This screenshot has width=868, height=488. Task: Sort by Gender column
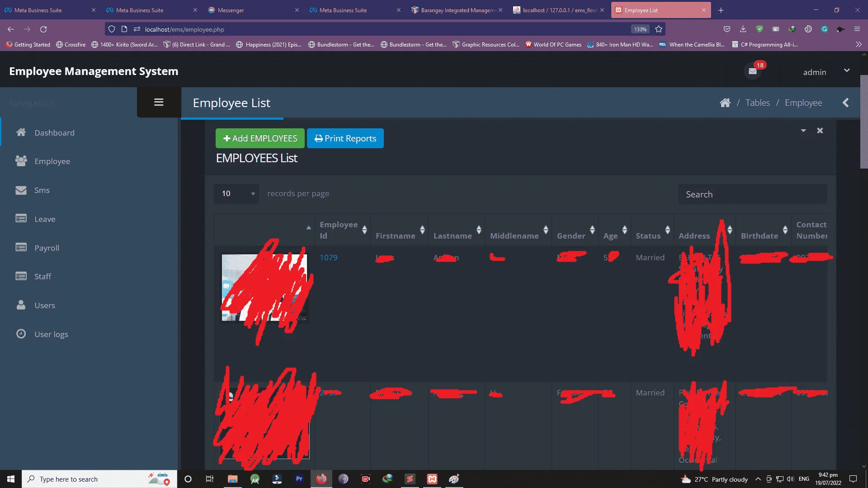point(575,230)
